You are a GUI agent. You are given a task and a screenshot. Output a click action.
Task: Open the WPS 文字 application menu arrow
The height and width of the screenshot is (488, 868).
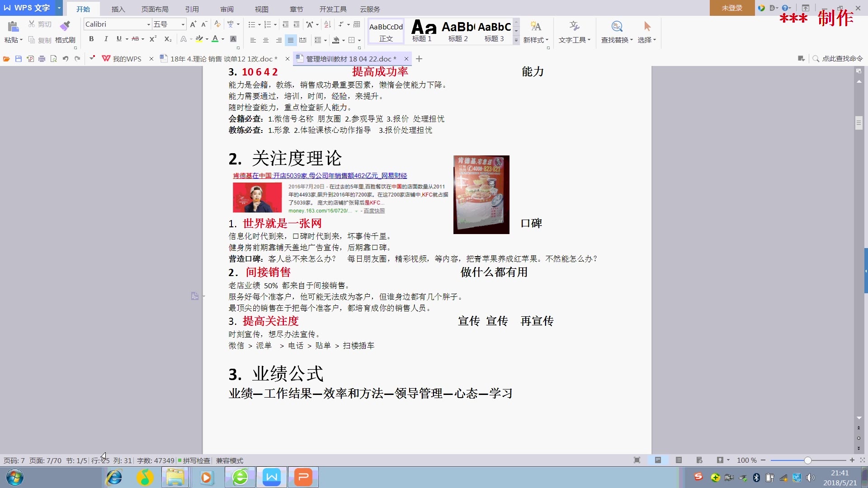click(x=59, y=8)
